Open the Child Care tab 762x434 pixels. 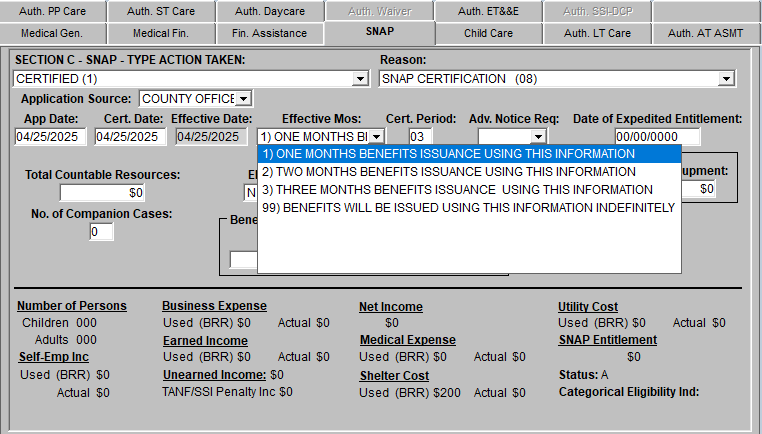pos(488,34)
